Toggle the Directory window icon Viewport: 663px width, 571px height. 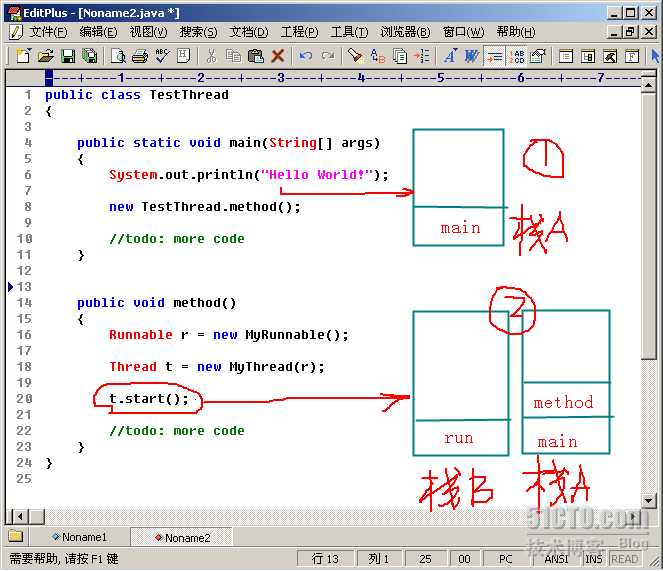[x=566, y=56]
